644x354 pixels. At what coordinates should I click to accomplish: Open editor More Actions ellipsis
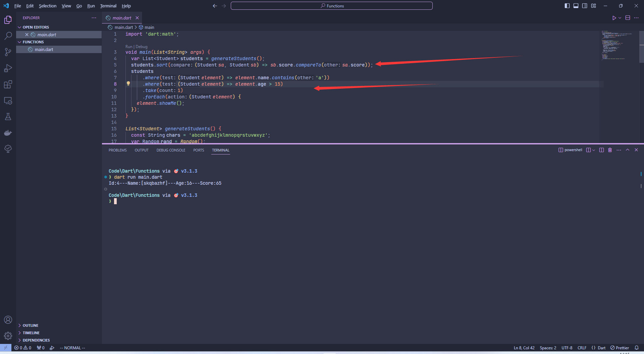click(636, 18)
